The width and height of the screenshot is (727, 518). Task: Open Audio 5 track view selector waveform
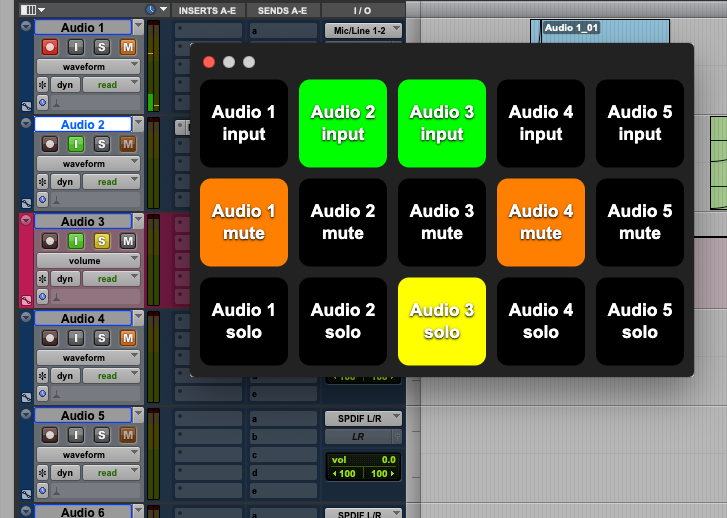tap(88, 454)
